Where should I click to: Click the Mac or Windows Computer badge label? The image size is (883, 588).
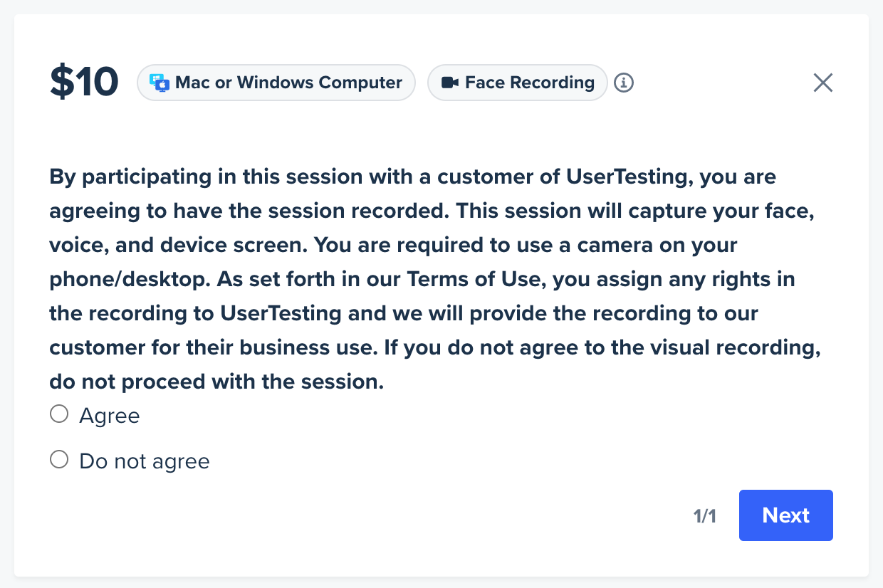(288, 83)
